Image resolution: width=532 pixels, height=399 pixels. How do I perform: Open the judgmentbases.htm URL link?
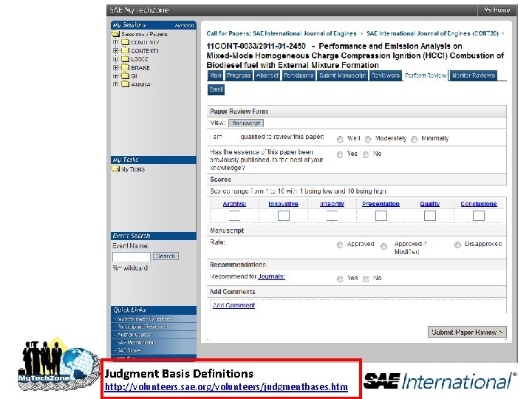[226, 386]
